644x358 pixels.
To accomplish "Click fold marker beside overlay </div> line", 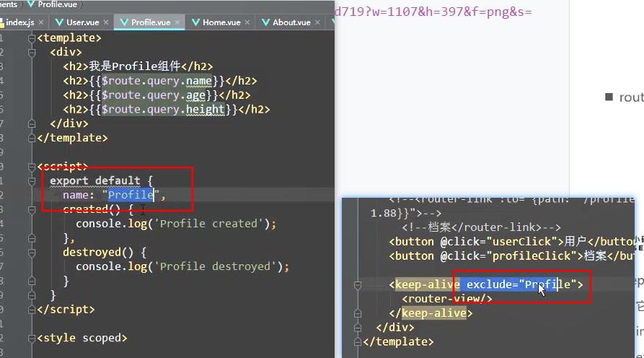I will [x=358, y=328].
